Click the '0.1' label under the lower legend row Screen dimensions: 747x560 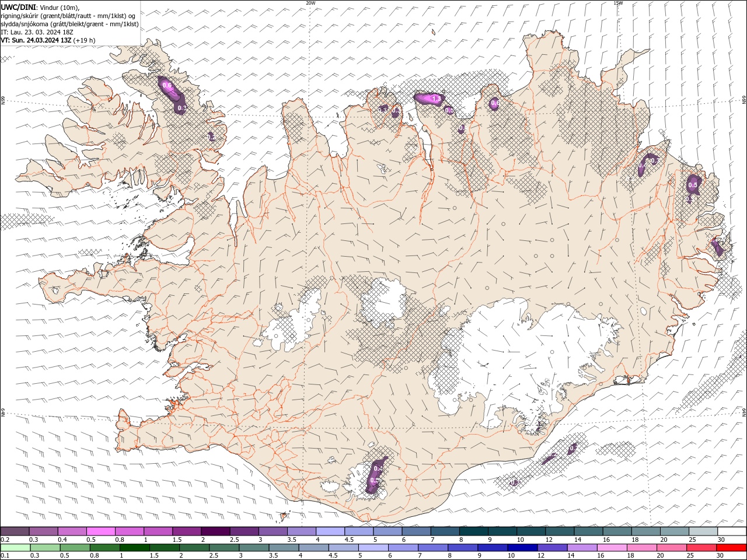pos(5,556)
